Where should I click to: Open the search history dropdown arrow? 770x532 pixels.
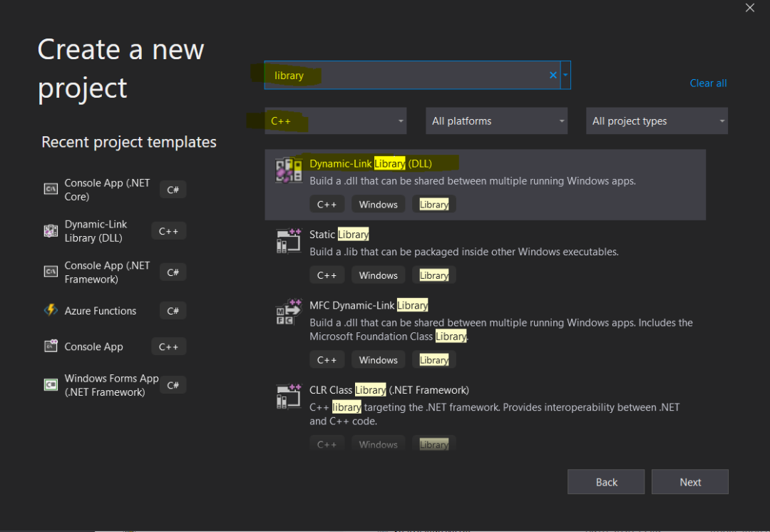click(565, 75)
